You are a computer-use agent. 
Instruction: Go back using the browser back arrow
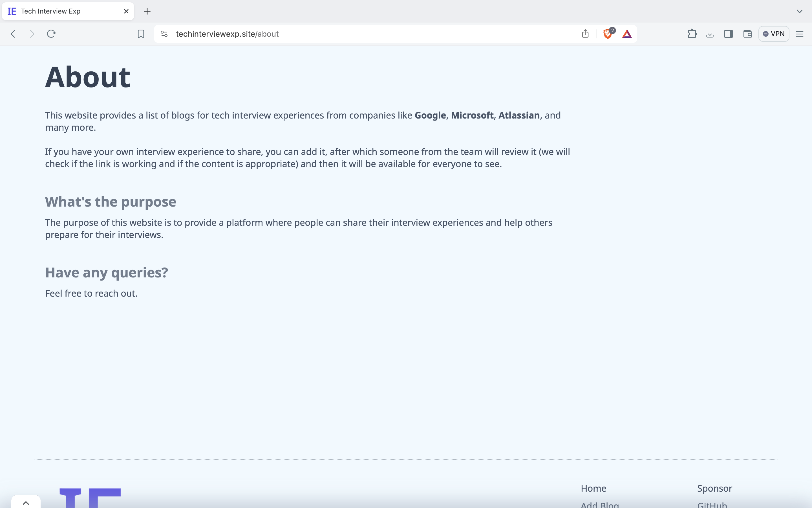[x=13, y=34]
